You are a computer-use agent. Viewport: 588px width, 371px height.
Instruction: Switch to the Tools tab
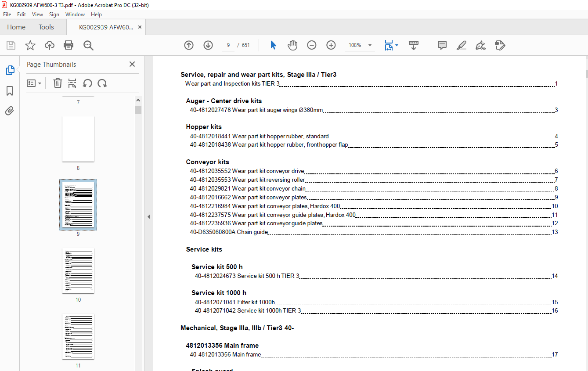46,27
